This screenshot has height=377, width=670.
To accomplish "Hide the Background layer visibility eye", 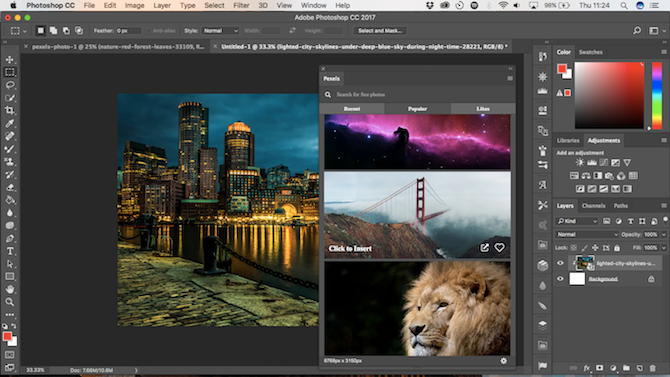I will [x=560, y=279].
